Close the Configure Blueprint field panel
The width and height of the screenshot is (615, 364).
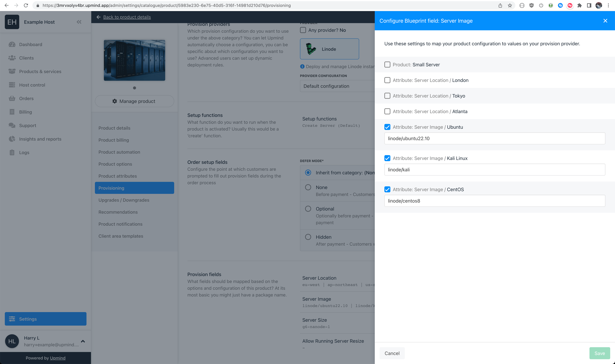point(605,21)
